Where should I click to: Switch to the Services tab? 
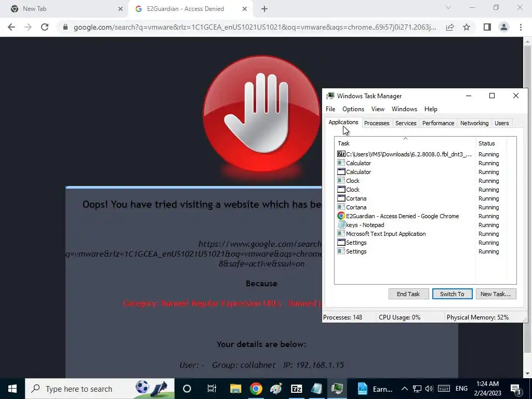(406, 123)
